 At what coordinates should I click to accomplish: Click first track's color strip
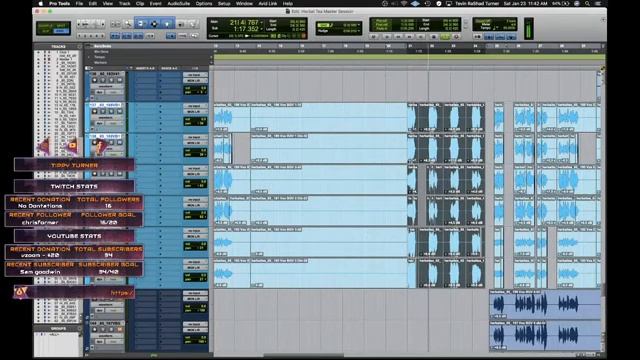[x=86, y=87]
